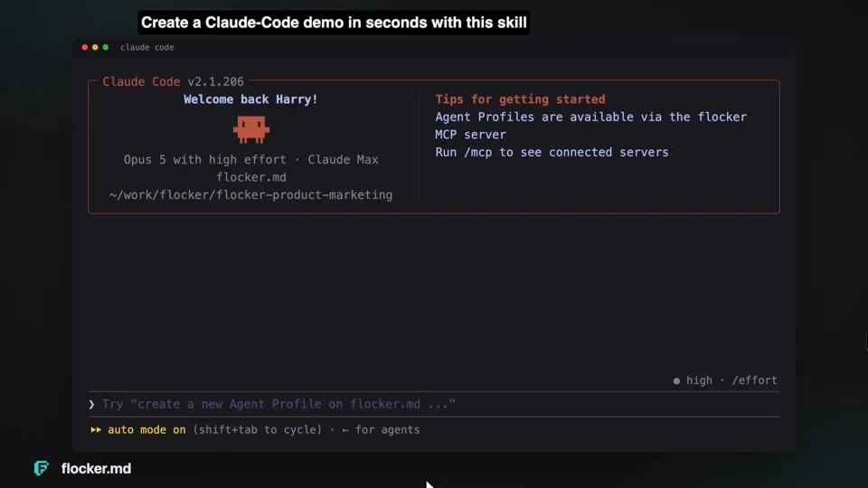Click 'Agent Profiles are available via the flocker' line
868x488 pixels.
pos(590,117)
